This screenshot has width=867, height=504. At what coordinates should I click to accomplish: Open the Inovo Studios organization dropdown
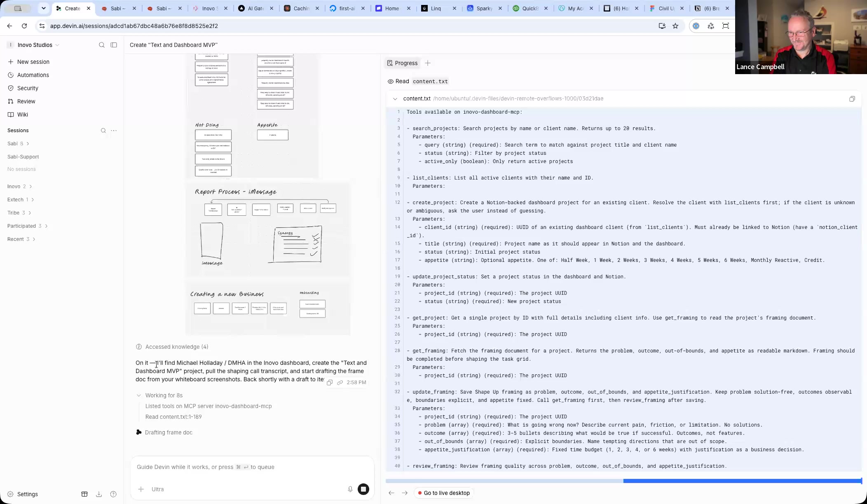pyautogui.click(x=35, y=45)
